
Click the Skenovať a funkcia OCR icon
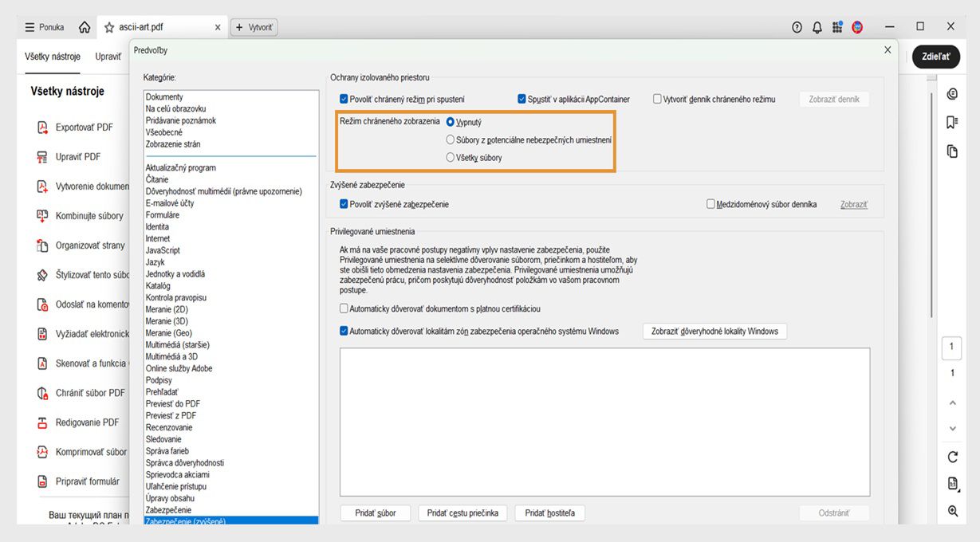click(43, 363)
